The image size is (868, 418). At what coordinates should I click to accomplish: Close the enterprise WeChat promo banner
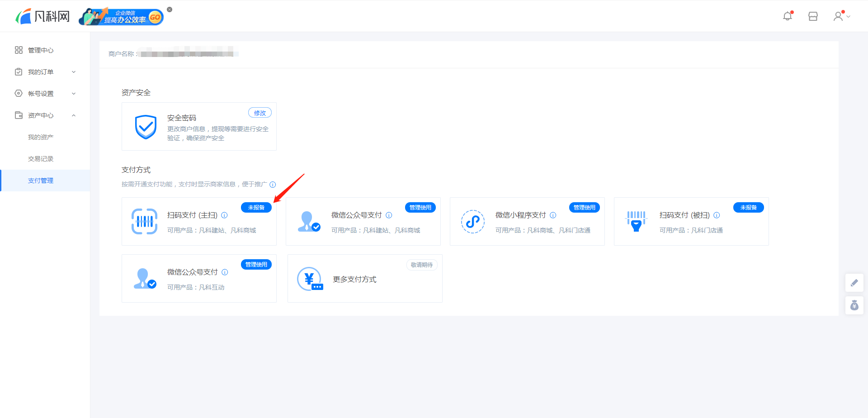pos(170,9)
